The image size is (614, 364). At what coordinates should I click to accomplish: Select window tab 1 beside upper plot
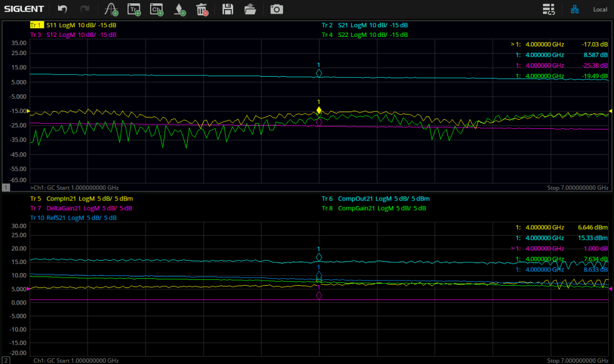point(6,187)
